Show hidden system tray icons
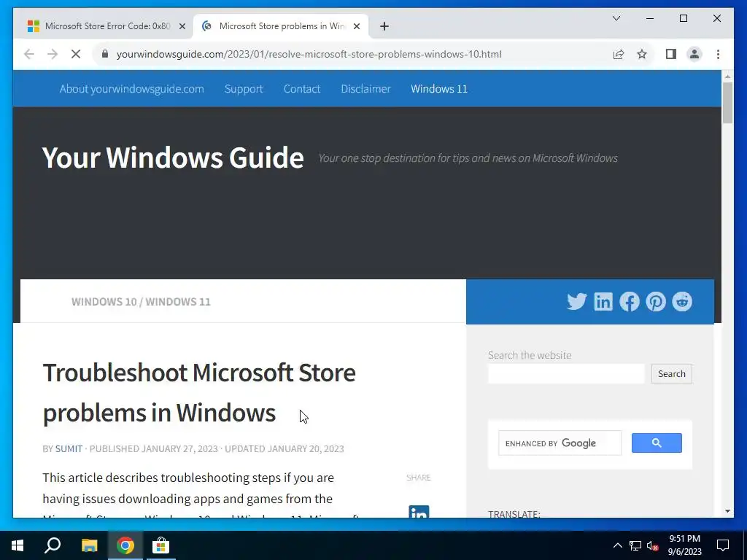Viewport: 747px width, 560px height. coord(617,545)
